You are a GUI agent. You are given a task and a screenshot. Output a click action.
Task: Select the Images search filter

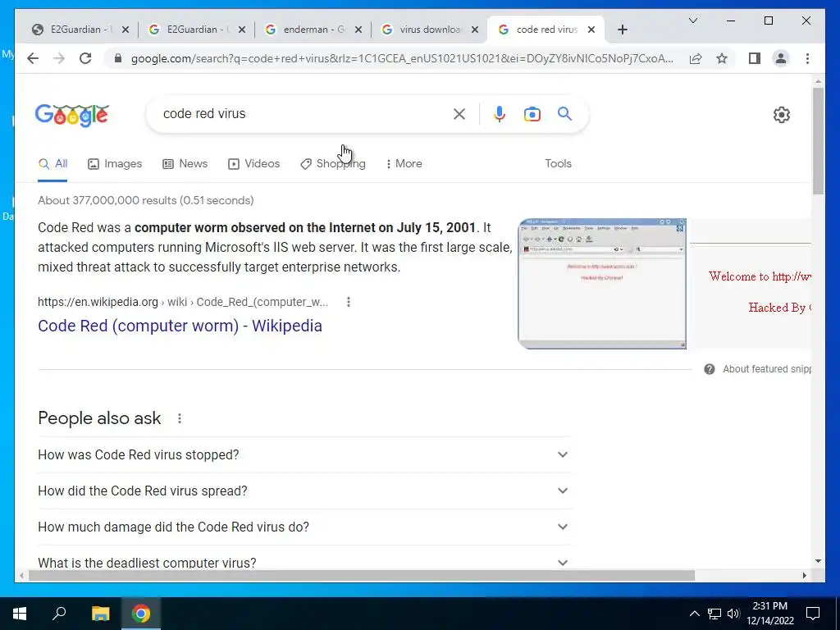point(115,163)
